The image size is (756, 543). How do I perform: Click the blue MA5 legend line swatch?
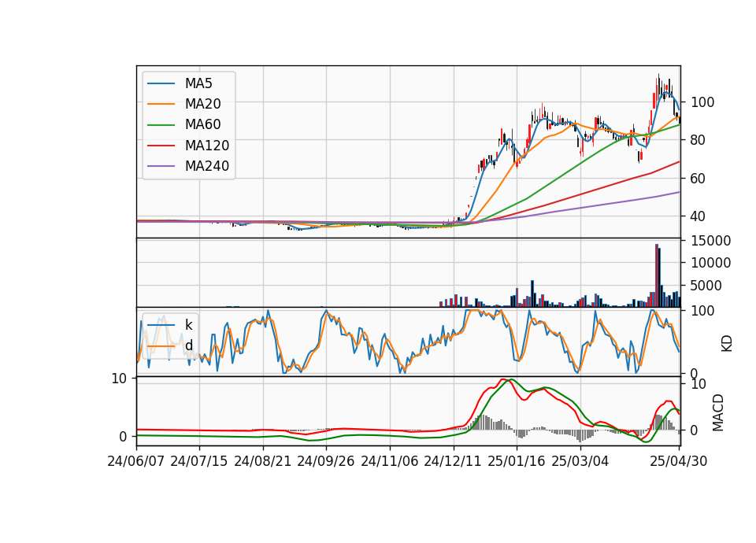coord(161,83)
